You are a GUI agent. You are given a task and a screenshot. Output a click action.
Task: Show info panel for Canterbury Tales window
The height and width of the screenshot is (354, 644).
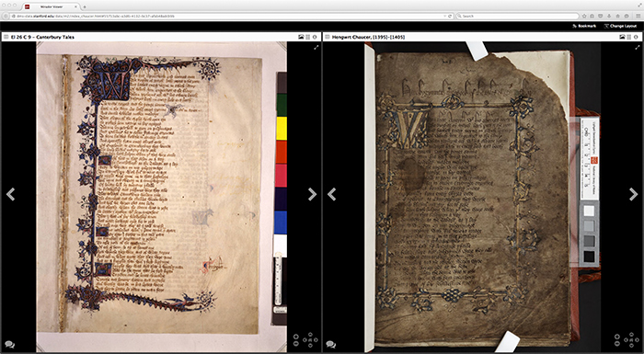315,37
